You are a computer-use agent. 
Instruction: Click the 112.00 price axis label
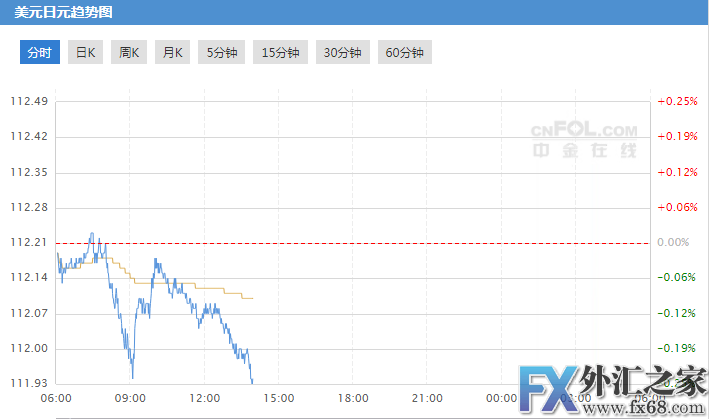tap(28, 348)
